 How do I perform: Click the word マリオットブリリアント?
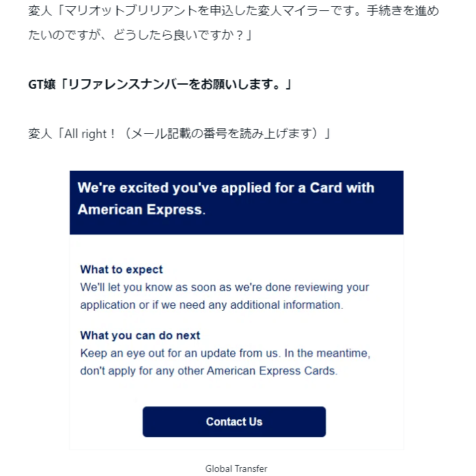click(x=131, y=12)
